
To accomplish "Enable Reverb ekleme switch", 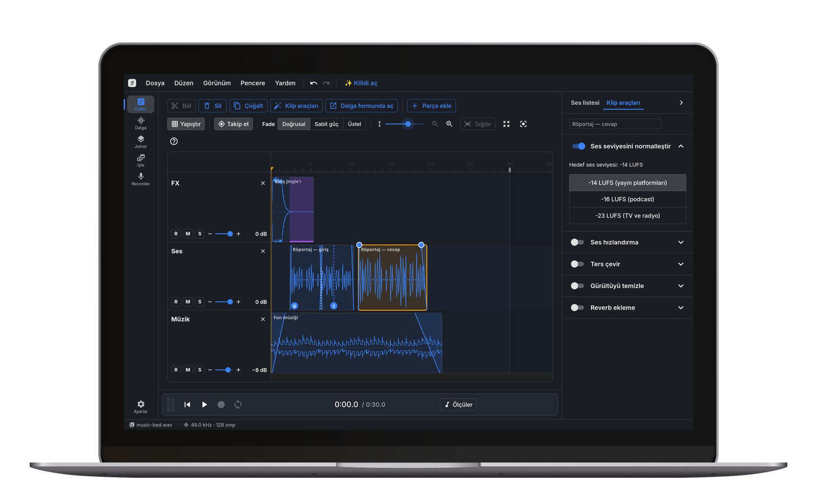I will point(577,307).
